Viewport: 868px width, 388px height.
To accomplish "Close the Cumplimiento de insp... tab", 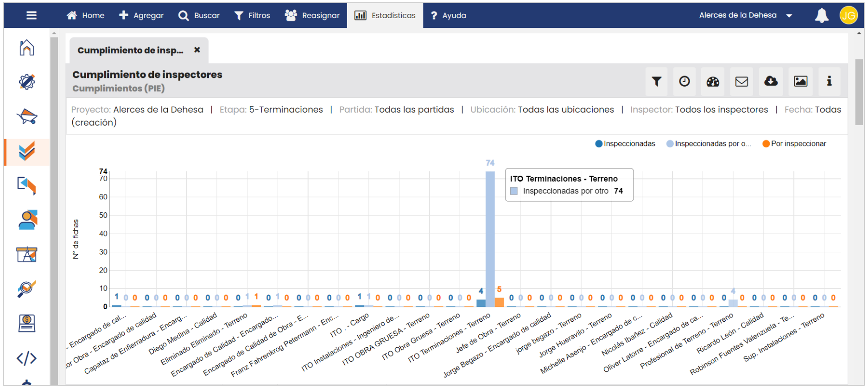I will click(197, 50).
